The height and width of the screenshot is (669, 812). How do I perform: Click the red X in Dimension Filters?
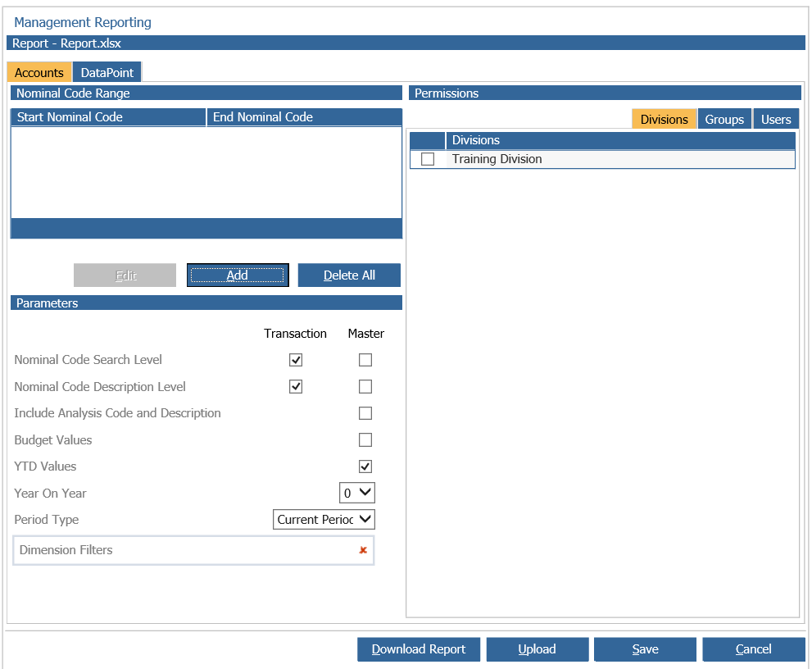[362, 550]
